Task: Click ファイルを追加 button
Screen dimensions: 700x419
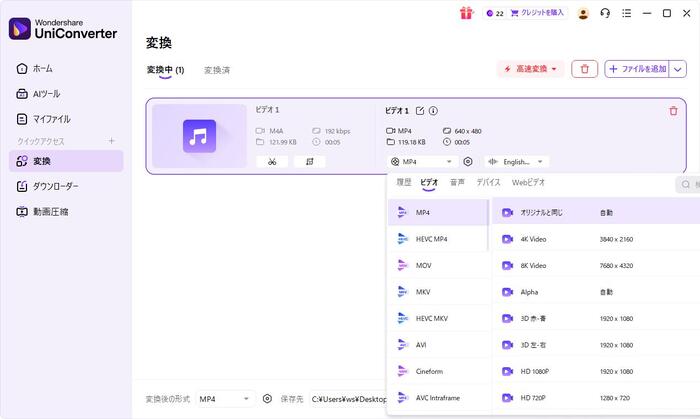Action: [637, 69]
